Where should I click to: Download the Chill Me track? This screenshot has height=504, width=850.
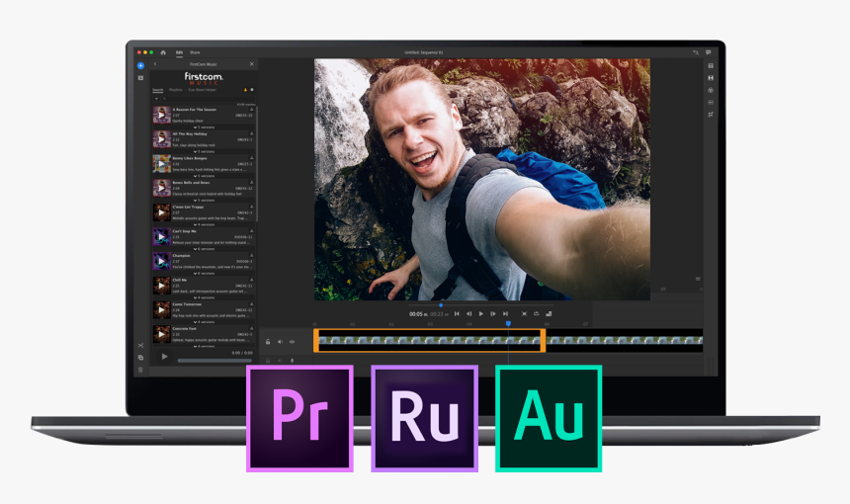[251, 281]
